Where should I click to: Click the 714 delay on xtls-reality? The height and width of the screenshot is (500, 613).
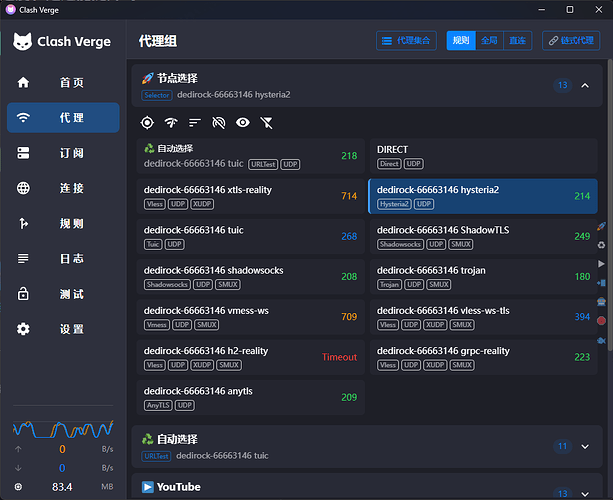click(x=349, y=196)
